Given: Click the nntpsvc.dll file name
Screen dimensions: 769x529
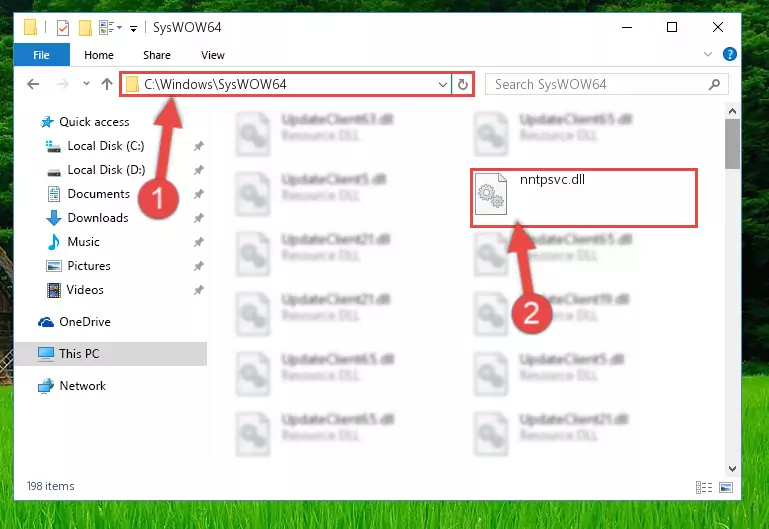Looking at the screenshot, I should (552, 179).
